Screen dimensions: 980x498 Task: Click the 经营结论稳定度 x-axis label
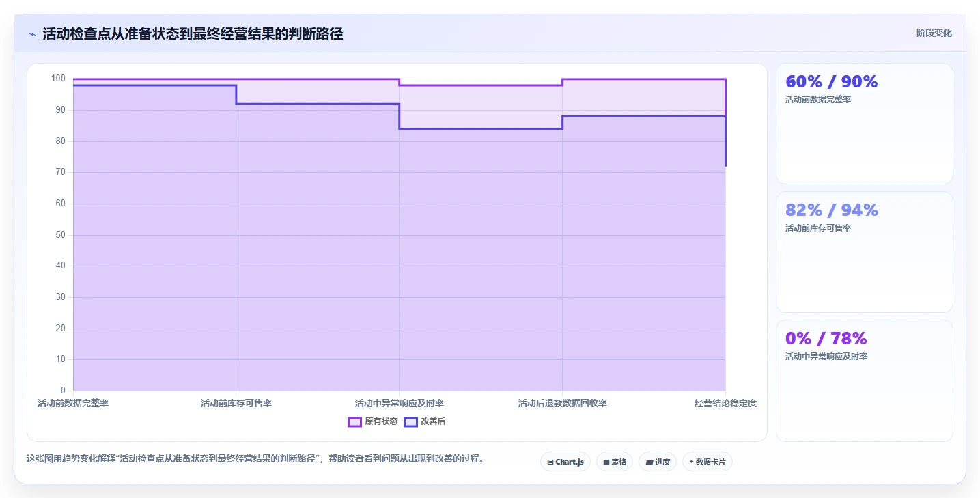pos(725,404)
